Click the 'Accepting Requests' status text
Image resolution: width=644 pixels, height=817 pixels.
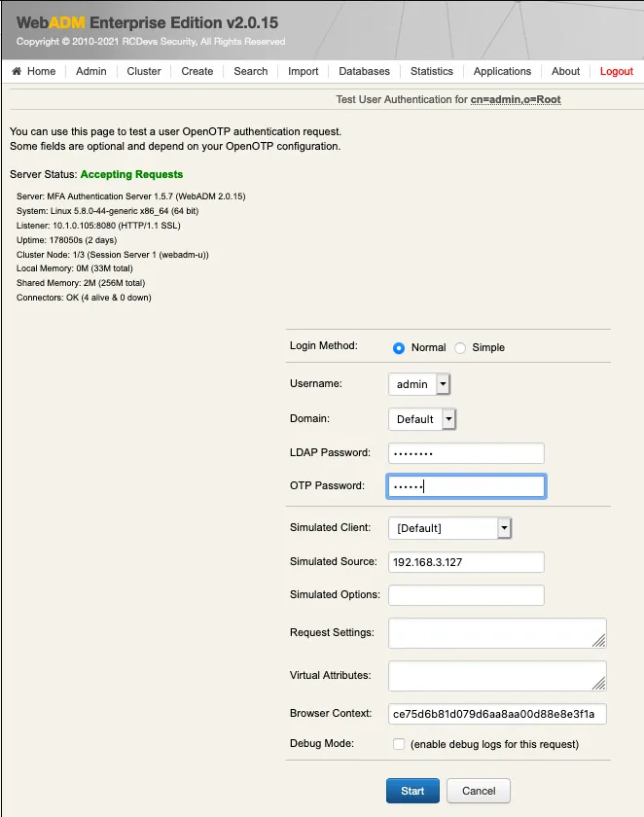[x=132, y=174]
